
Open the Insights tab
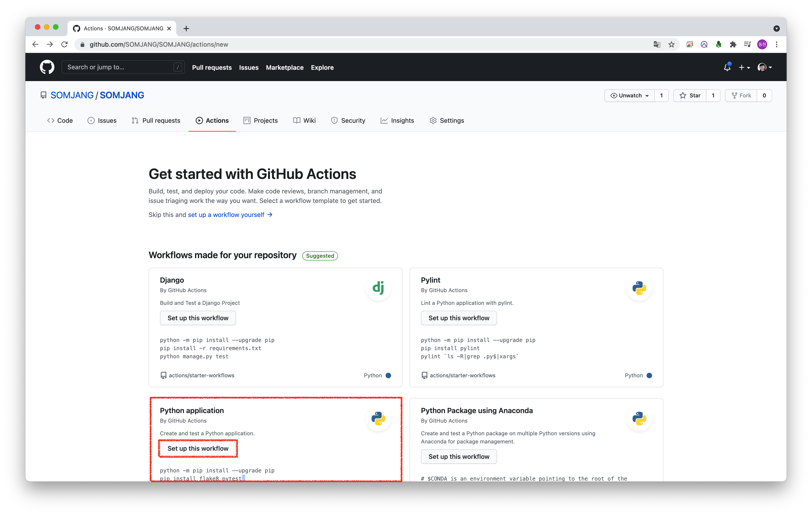(x=397, y=121)
